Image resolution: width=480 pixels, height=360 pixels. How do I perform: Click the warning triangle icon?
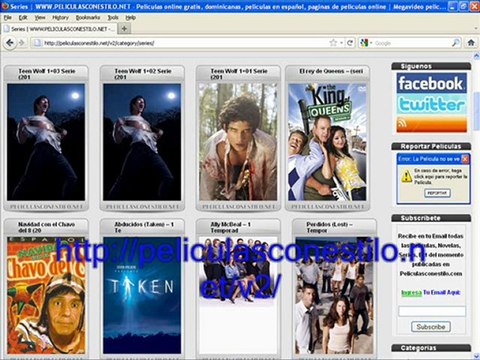(406, 176)
